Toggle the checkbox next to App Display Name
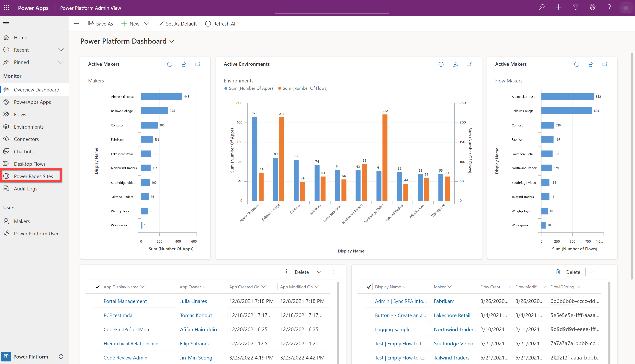 pyautogui.click(x=97, y=286)
